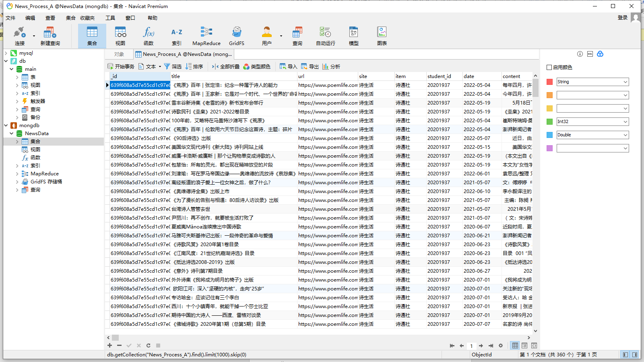Open GridFS from the main toolbar
The height and width of the screenshot is (362, 644).
[x=237, y=36]
